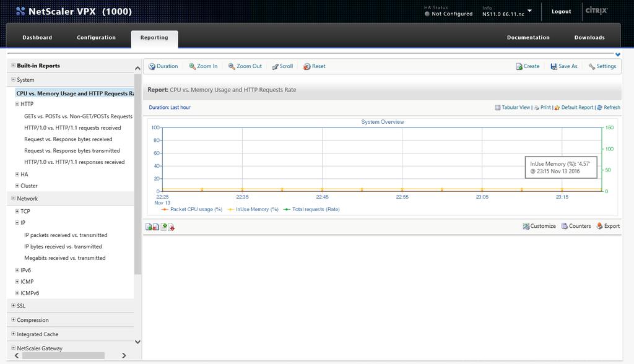Open IP packets received vs. transmitted
The height and width of the screenshot is (364, 634).
point(66,235)
